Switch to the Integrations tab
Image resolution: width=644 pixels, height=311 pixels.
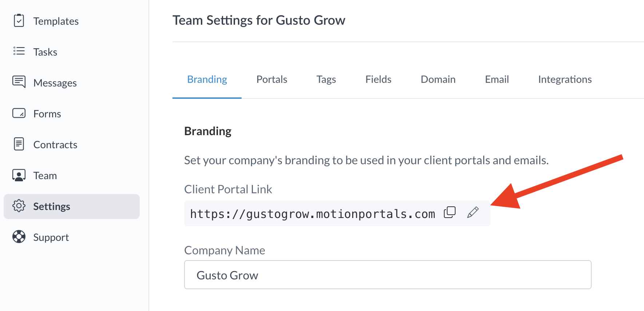point(565,80)
